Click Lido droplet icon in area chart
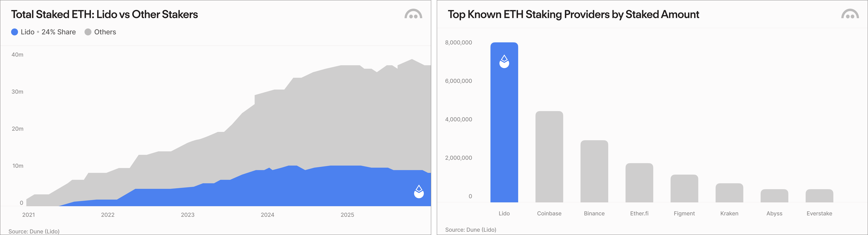 [419, 191]
